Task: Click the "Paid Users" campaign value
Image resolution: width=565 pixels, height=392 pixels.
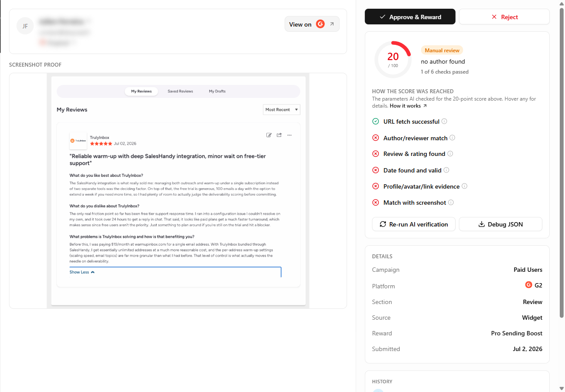Action: pos(528,270)
